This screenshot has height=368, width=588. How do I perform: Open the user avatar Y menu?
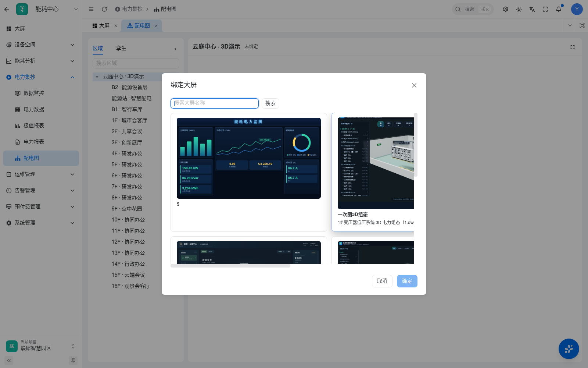tap(577, 9)
